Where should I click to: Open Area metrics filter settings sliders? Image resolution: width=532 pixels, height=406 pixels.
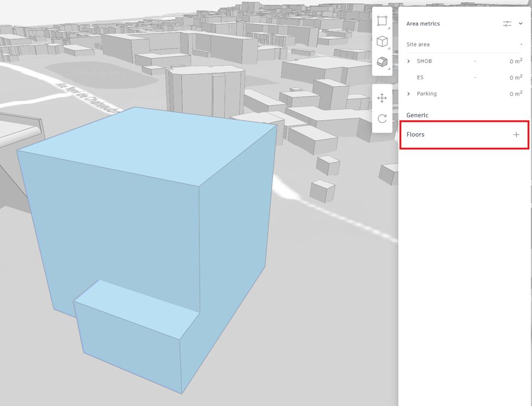pos(507,24)
